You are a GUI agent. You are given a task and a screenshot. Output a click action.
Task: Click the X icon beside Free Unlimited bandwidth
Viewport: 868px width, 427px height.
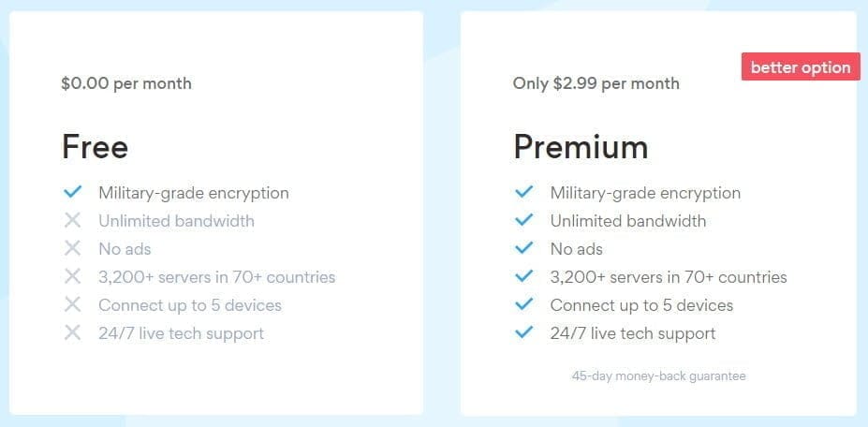(73, 221)
